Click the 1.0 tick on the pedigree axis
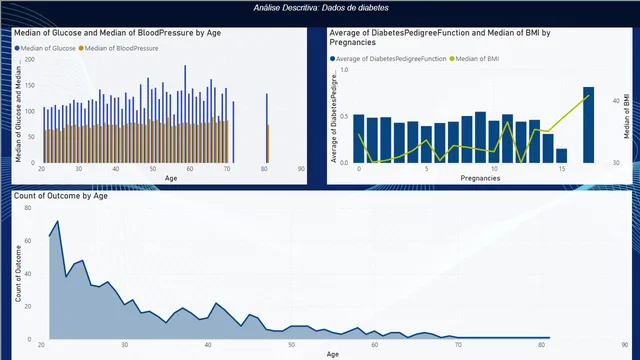Viewport: 640px width, 360px height. click(x=344, y=70)
